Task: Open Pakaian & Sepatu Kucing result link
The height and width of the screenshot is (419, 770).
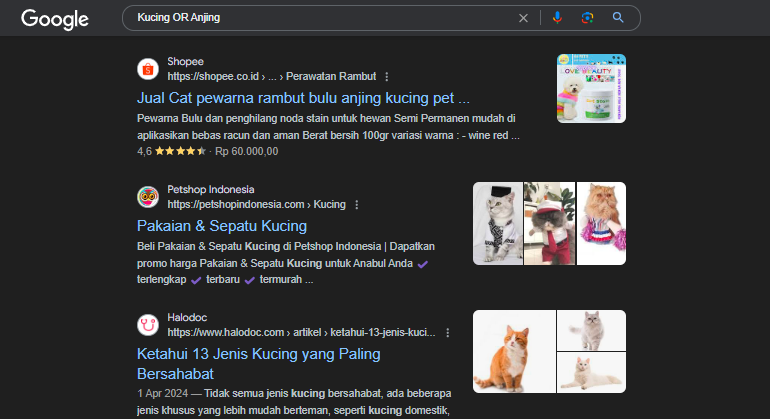Action: [x=222, y=226]
